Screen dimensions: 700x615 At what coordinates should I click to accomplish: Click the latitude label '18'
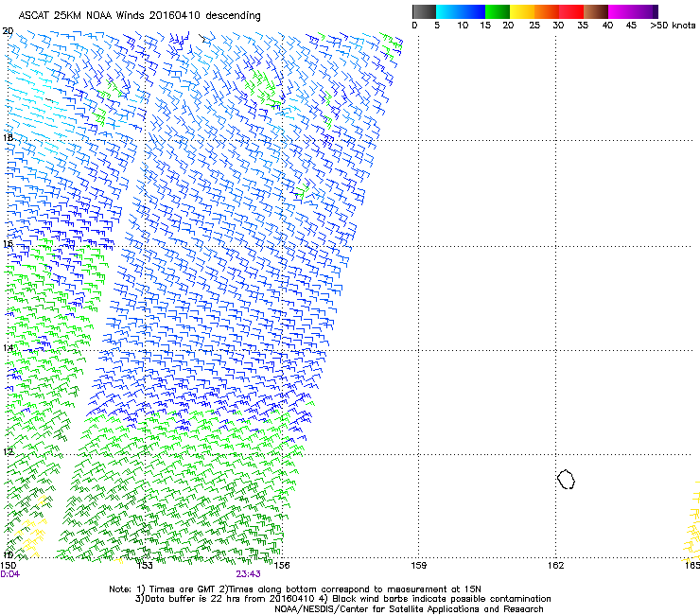tap(8, 137)
